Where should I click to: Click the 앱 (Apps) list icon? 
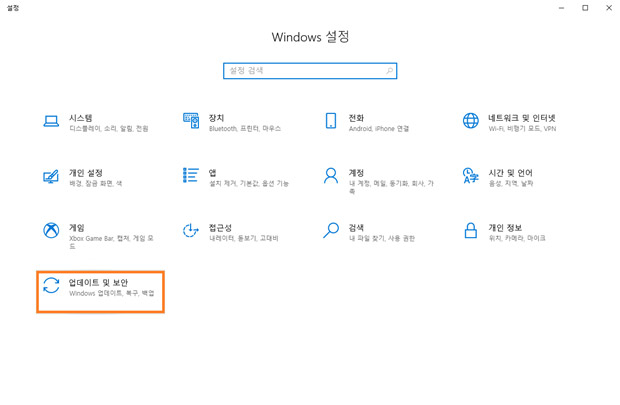coord(191,176)
